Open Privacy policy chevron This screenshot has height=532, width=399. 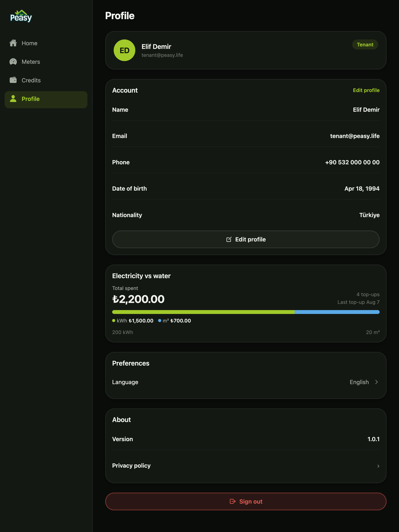pyautogui.click(x=378, y=466)
